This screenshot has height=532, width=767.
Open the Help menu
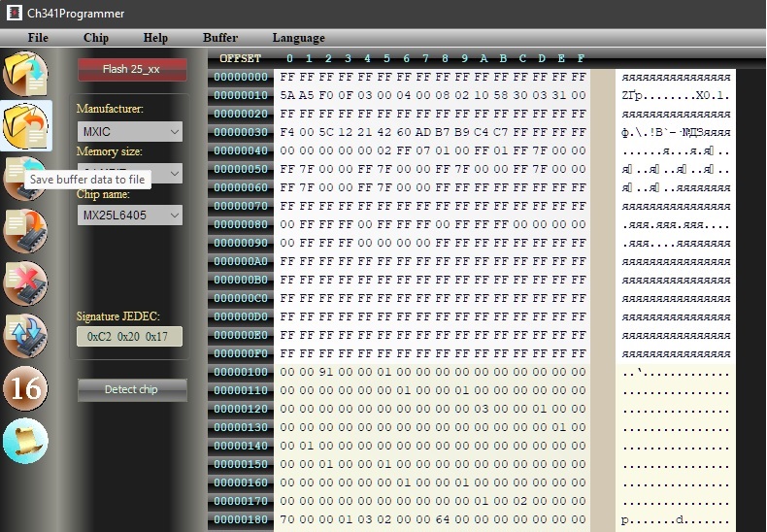coord(155,38)
